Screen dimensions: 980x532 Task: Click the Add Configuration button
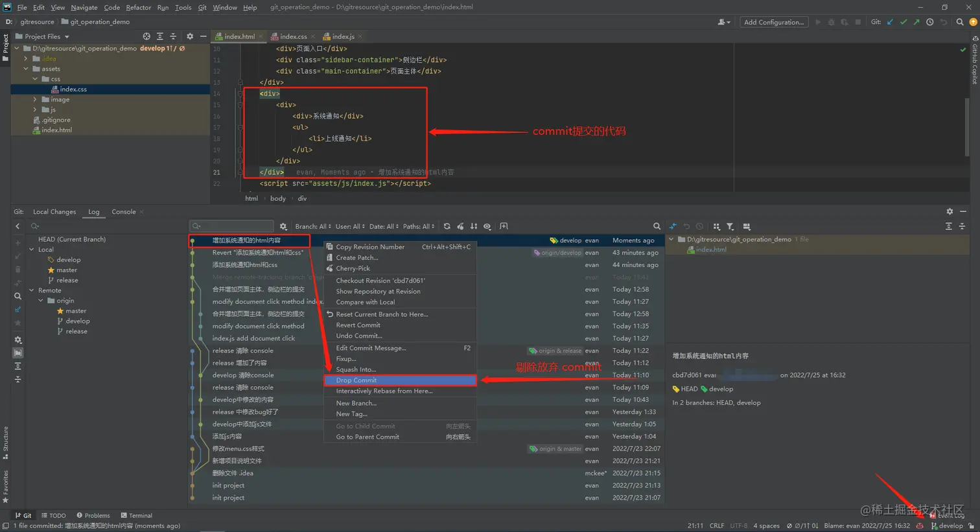click(773, 22)
